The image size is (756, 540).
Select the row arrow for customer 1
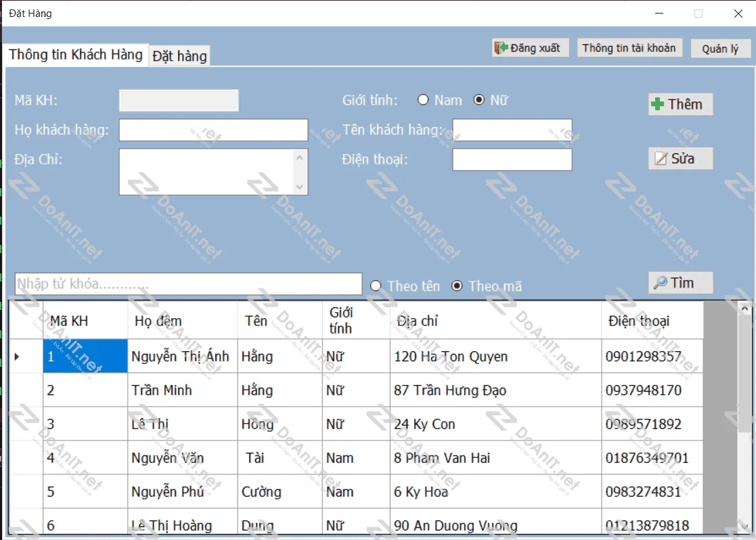click(17, 357)
